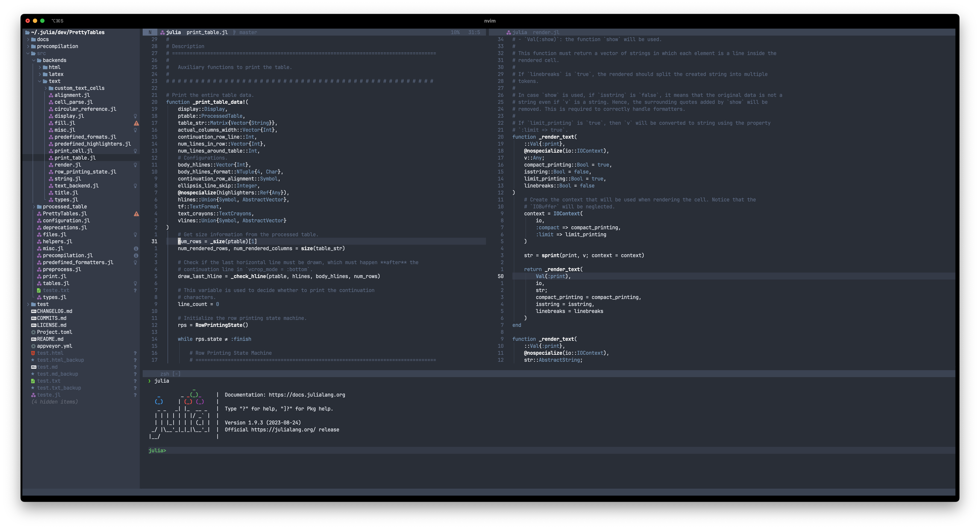Click the HTML file icon of test.html
Viewport: 980px width, 529px height.
pos(33,353)
